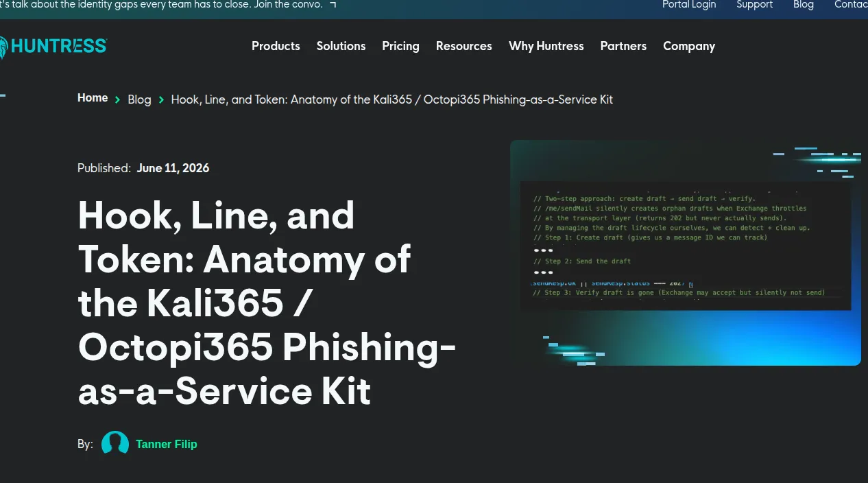Click the Blog breadcrumb
This screenshot has height=483, width=868.
(139, 99)
